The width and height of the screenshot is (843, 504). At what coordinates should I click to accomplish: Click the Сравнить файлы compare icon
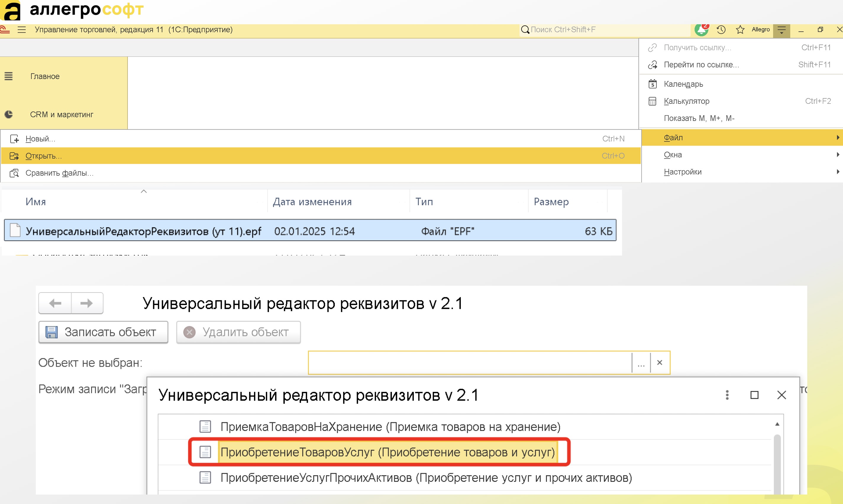[14, 173]
